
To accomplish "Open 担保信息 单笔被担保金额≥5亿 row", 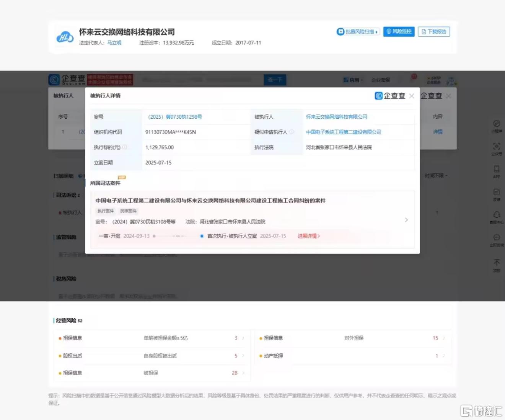I will (152, 338).
